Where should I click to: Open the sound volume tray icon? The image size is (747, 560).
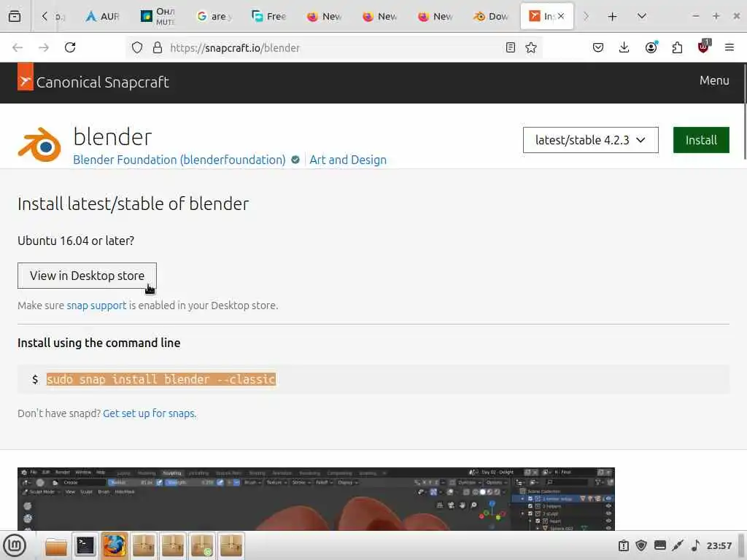click(695, 545)
